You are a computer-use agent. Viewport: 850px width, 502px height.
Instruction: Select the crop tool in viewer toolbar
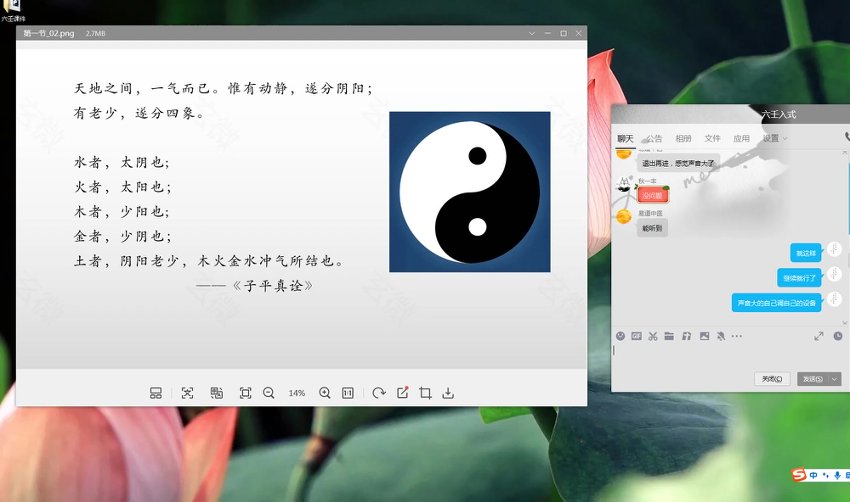[x=426, y=393]
